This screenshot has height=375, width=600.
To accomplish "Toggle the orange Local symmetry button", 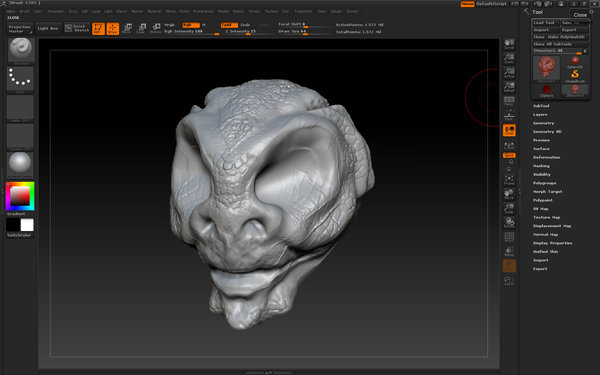I will [509, 130].
